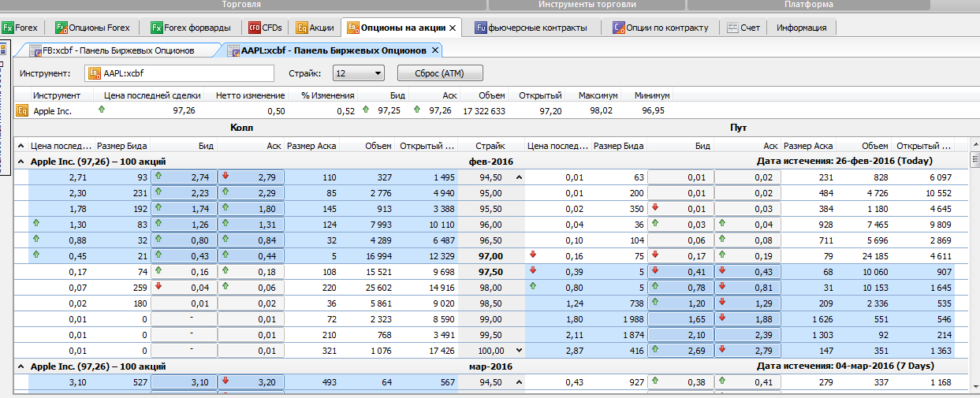Open the Forex форварды tab
Viewport: 980px width, 398px height.
tap(190, 28)
